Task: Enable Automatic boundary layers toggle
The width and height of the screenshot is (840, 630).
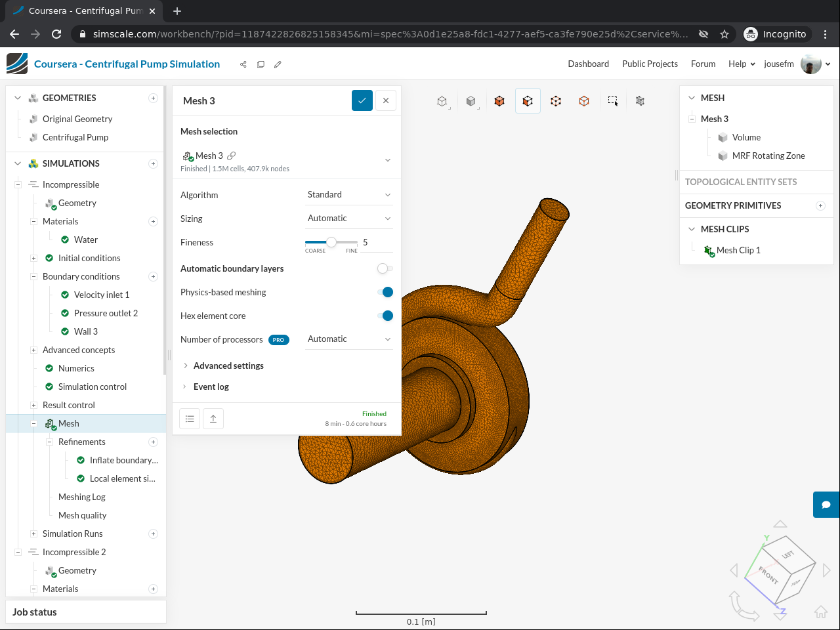Action: click(x=385, y=268)
